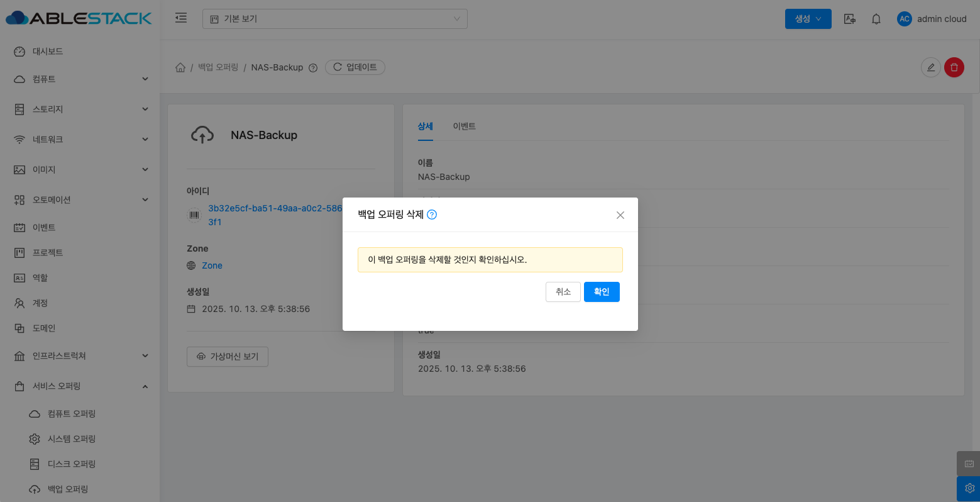The height and width of the screenshot is (502, 980).
Task: Click the 백업 오퍼링 breadcrumb link
Action: pyautogui.click(x=218, y=67)
